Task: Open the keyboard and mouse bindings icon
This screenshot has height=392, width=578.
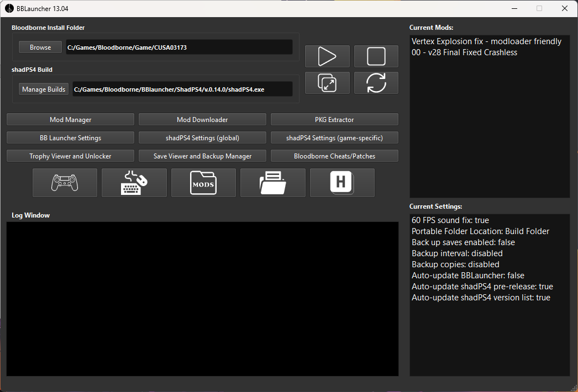Action: [134, 183]
